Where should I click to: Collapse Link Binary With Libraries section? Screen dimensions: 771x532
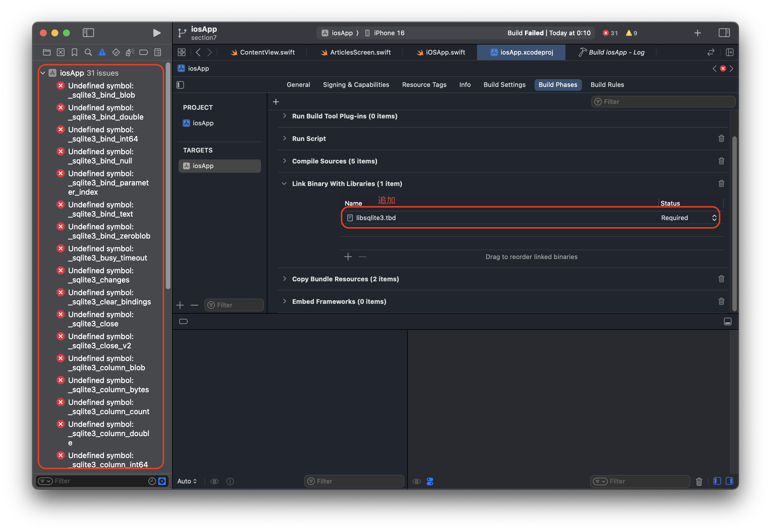pyautogui.click(x=284, y=184)
